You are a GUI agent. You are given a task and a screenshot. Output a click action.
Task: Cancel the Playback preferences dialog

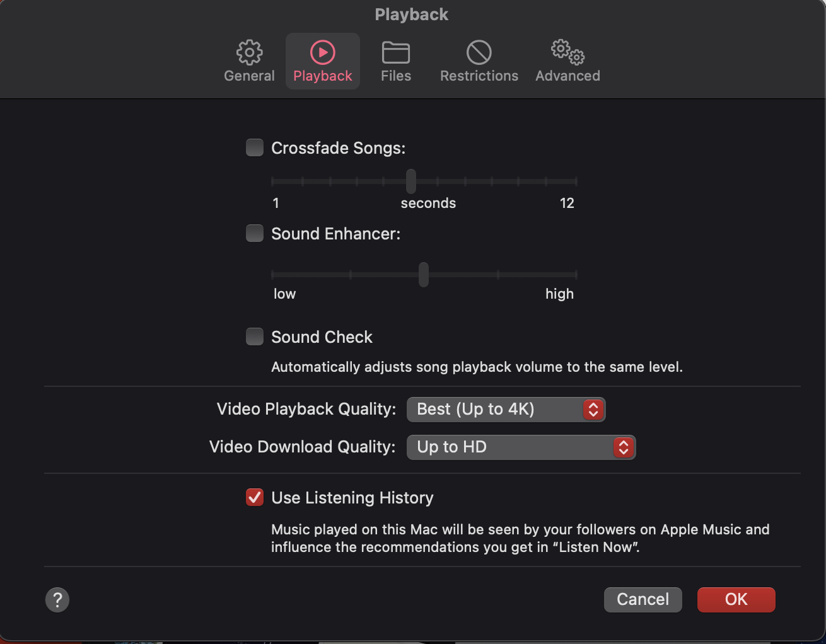(x=643, y=599)
